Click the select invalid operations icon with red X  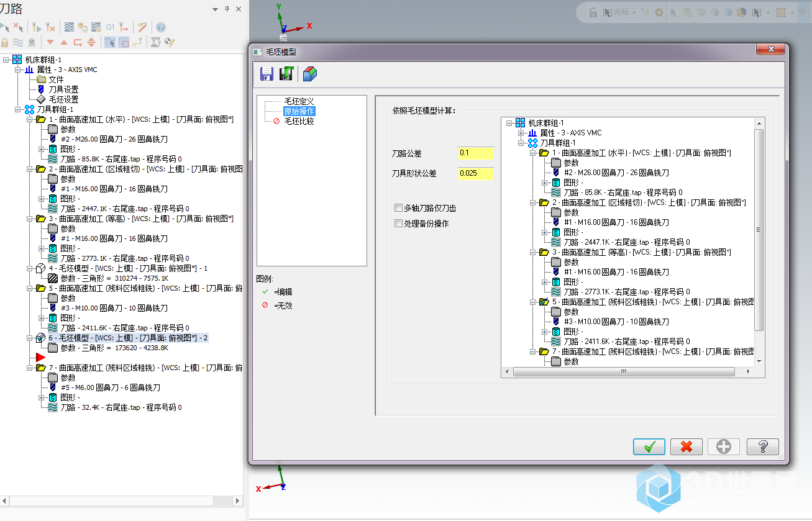point(18,27)
